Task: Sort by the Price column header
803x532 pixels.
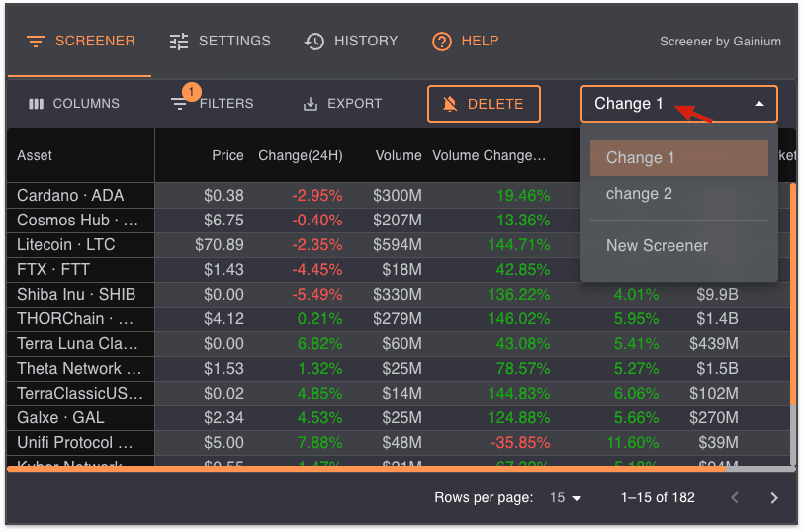Action: pyautogui.click(x=227, y=155)
